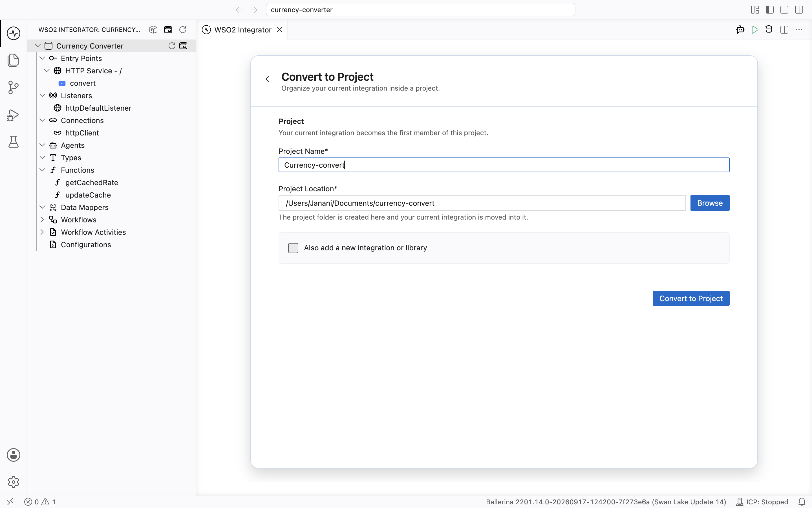The image size is (812, 508).
Task: Click the overview icon on Currency Converter row
Action: (184, 46)
